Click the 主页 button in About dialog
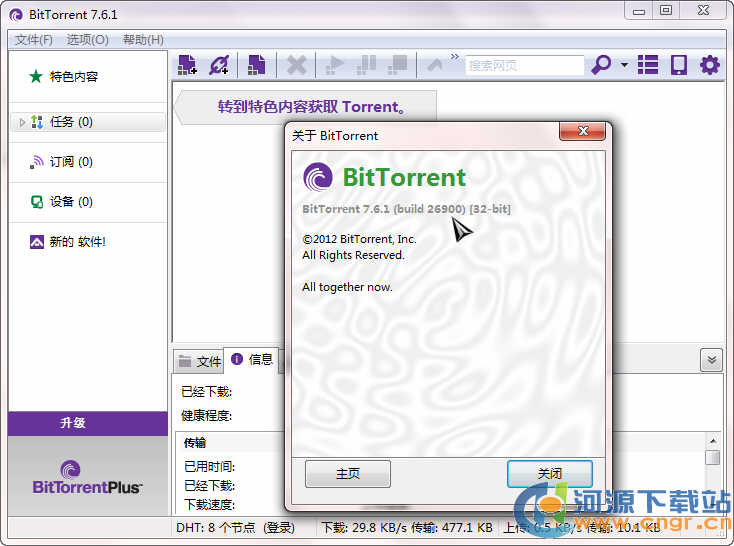734x546 pixels. [347, 474]
